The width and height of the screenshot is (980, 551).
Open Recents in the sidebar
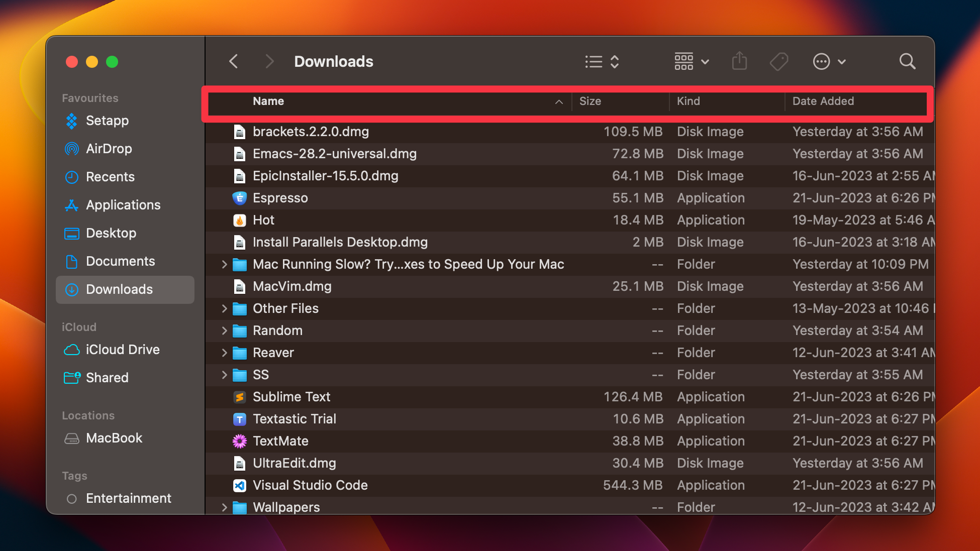(x=110, y=177)
